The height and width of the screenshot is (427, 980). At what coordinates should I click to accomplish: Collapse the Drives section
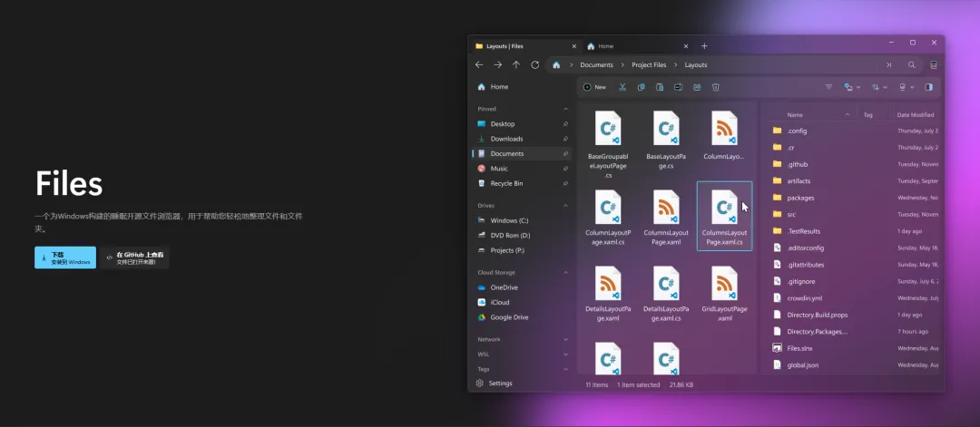pos(565,206)
